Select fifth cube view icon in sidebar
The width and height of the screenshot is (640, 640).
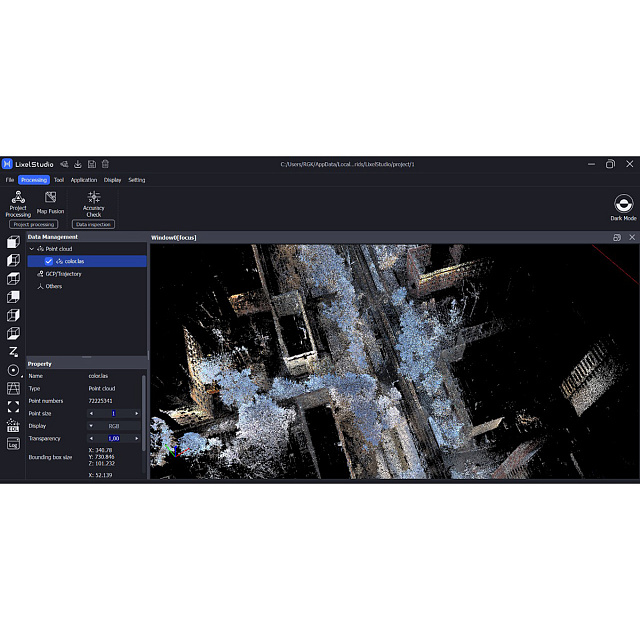[13, 315]
